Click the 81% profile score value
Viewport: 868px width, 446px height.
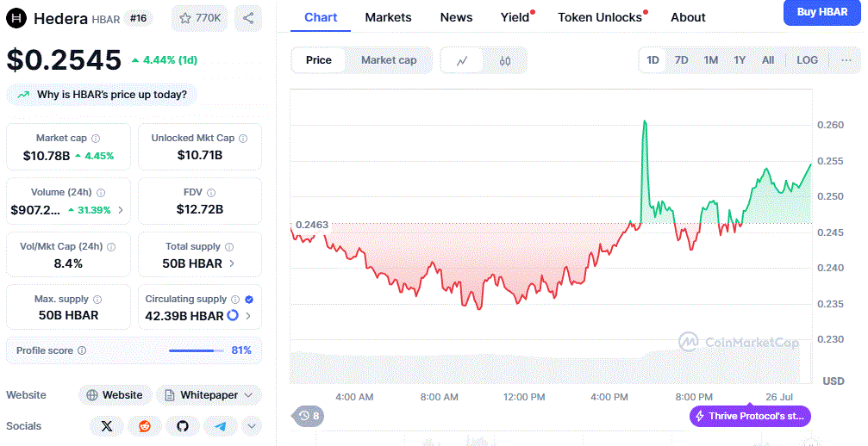click(x=241, y=350)
